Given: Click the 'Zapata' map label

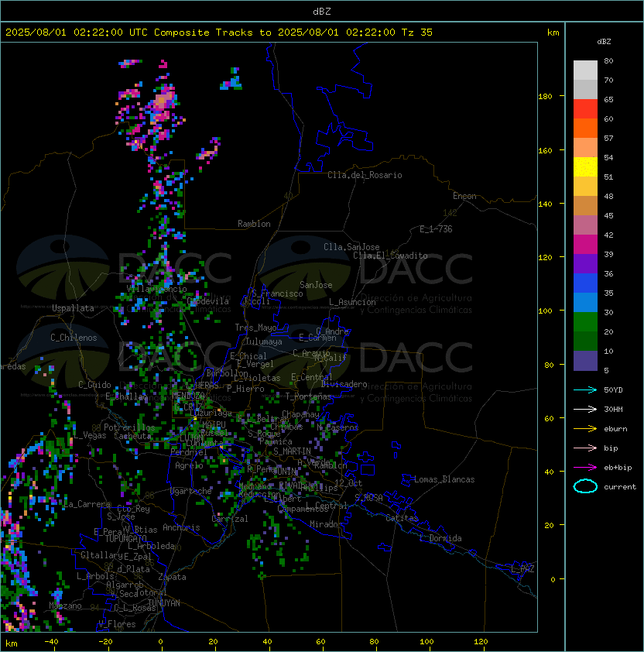Looking at the screenshot, I should point(172,577).
